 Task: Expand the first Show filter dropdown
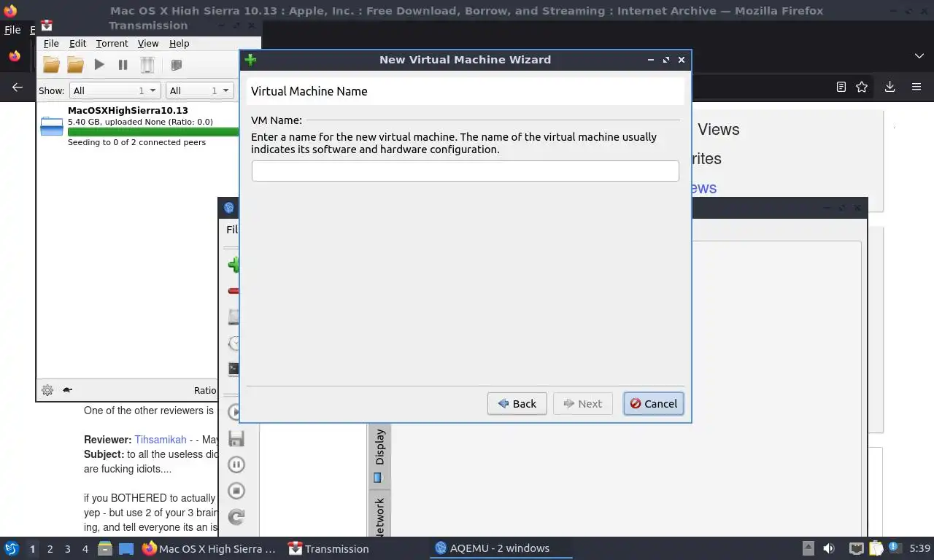coord(115,90)
